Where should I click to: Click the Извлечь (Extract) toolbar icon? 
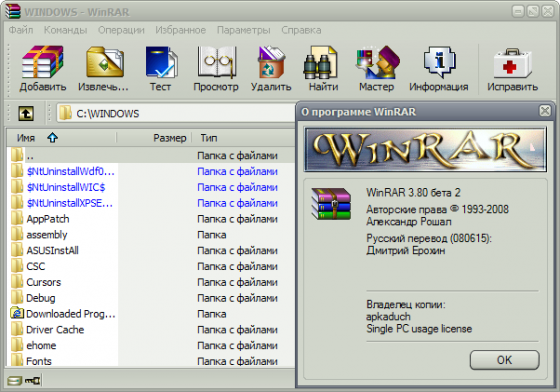coord(105,61)
